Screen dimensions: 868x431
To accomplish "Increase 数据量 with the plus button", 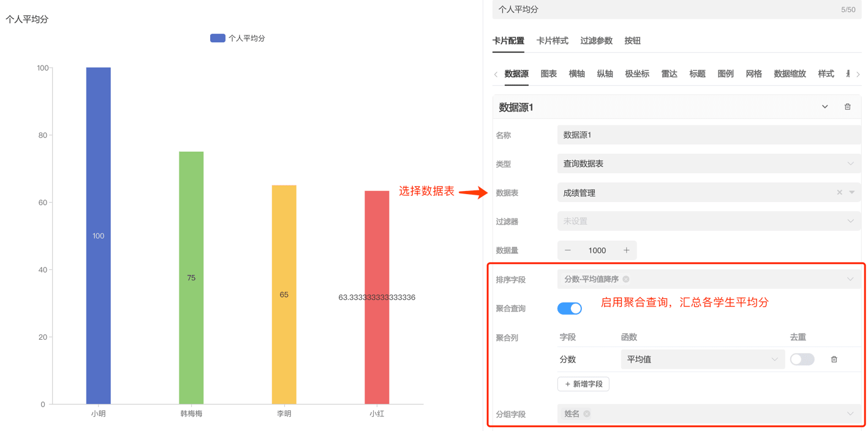I will point(626,250).
